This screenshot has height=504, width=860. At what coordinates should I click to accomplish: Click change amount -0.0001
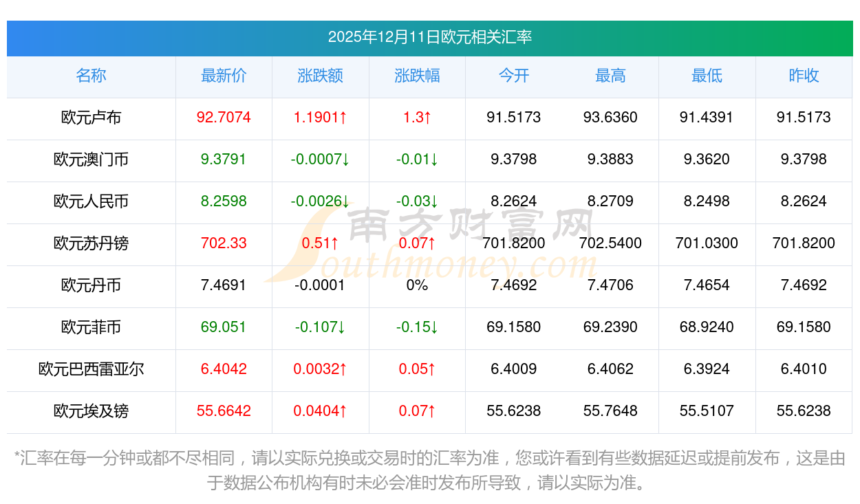coord(321,285)
